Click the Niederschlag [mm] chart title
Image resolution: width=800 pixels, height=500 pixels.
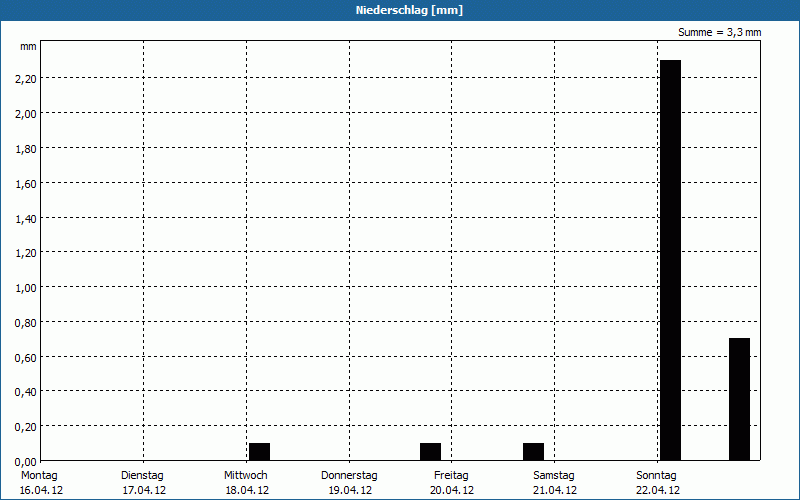tap(409, 10)
